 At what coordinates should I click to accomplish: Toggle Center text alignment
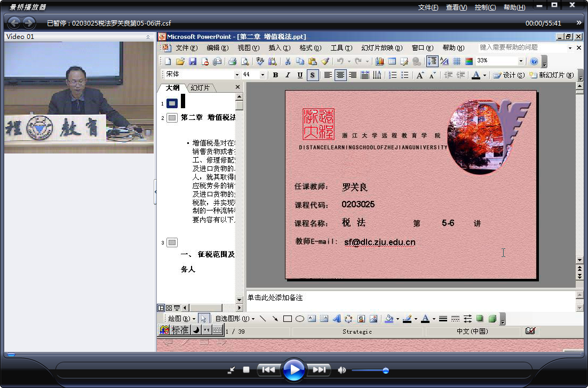pos(340,75)
